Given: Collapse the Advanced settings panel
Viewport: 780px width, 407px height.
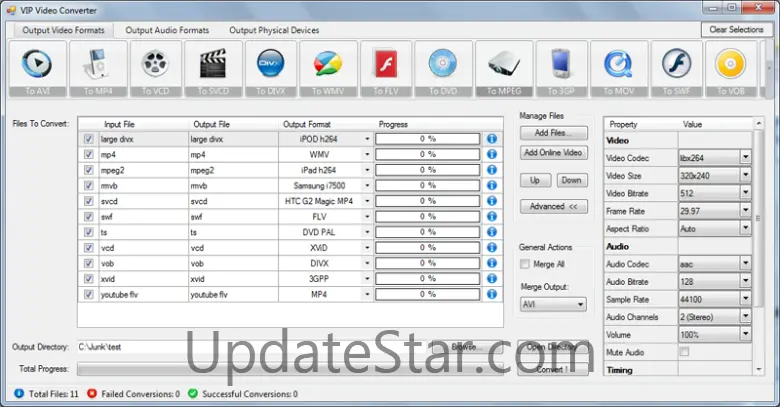Looking at the screenshot, I should coord(554,206).
